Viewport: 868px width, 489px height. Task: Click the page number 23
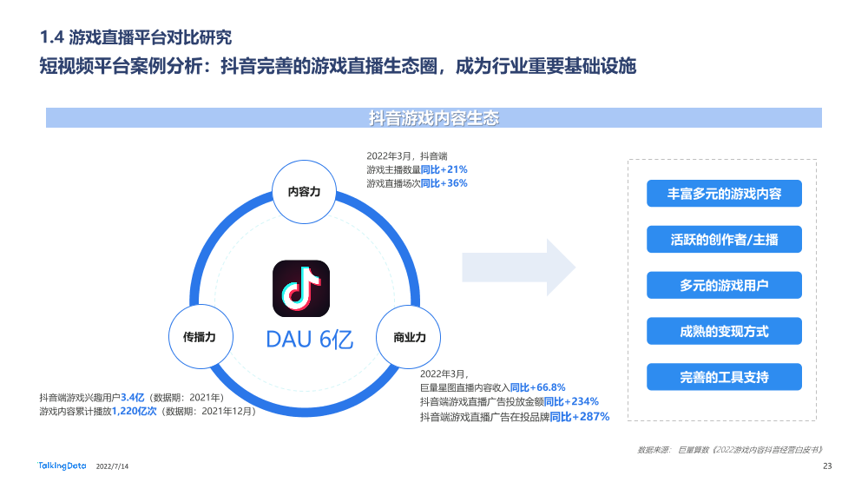[827, 466]
